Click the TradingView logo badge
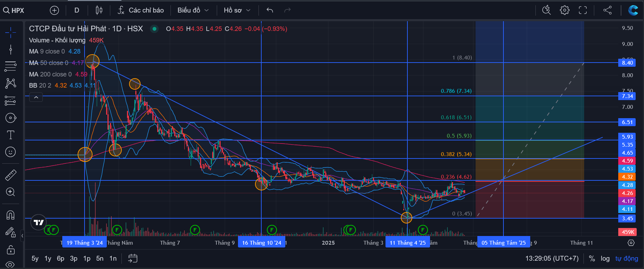The width and height of the screenshot is (644, 269). tap(39, 222)
